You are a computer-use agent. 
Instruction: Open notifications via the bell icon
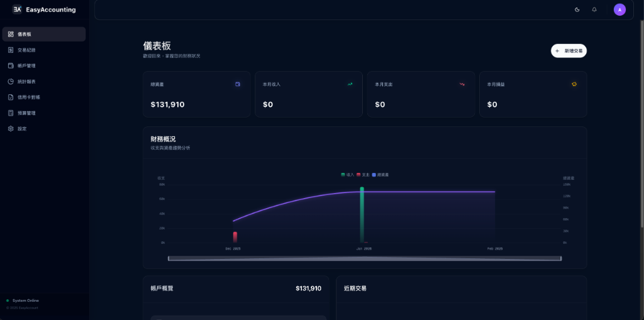pyautogui.click(x=594, y=9)
